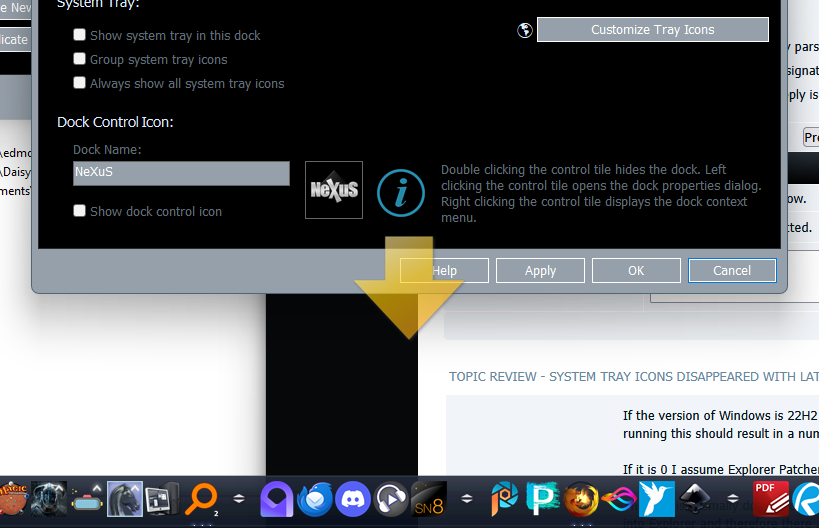This screenshot has height=528, width=819.
Task: Enable Show dock control icon checkbox
Action: (x=80, y=211)
